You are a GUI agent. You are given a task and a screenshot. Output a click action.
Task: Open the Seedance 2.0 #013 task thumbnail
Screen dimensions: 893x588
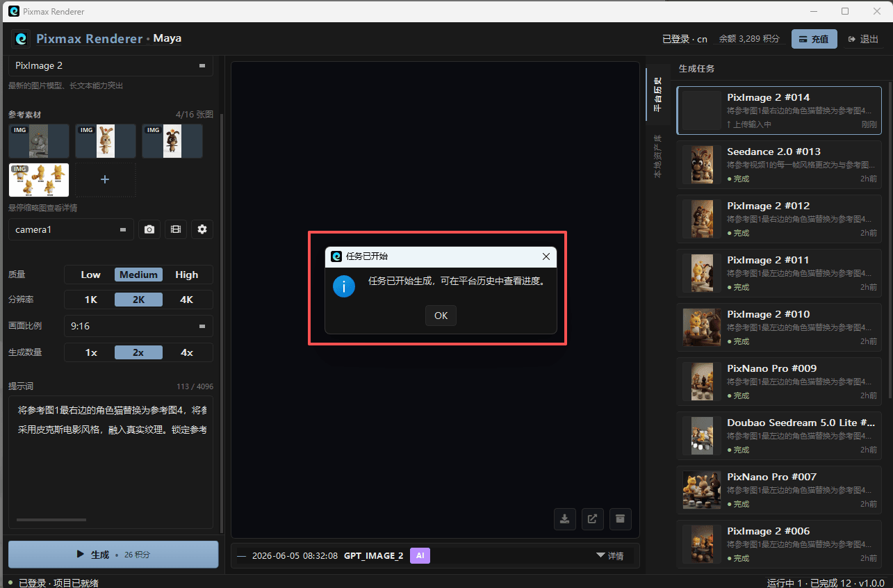pyautogui.click(x=702, y=165)
